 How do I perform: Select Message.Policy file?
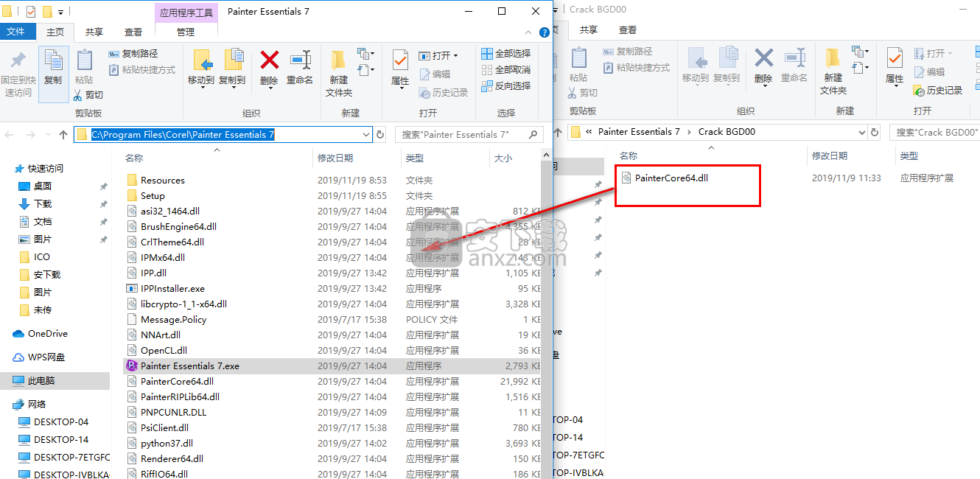tap(173, 320)
